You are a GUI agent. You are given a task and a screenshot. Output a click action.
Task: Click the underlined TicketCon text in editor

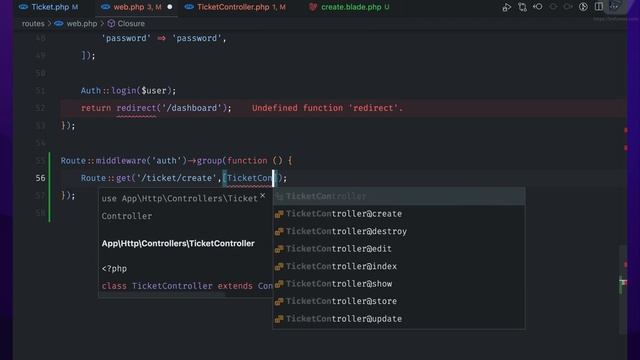[x=249, y=178]
